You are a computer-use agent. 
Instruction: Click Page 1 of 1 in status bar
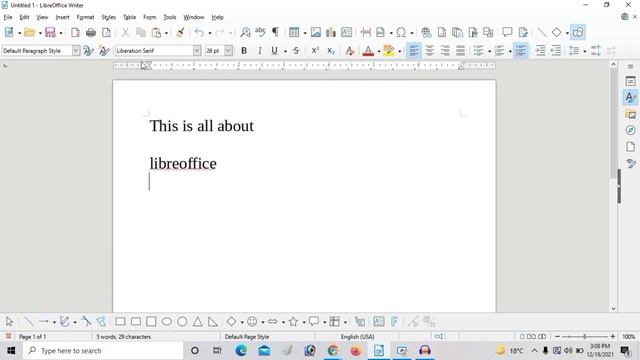click(x=33, y=337)
